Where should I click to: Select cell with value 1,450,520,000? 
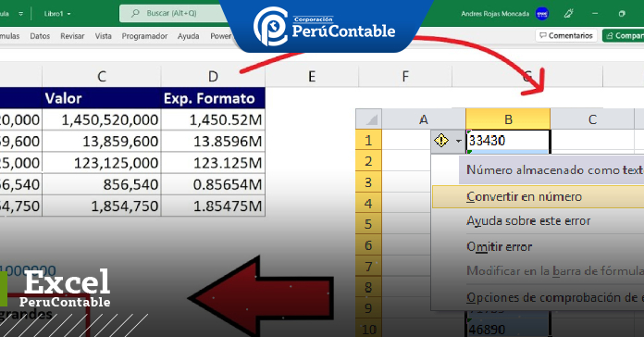(x=102, y=119)
